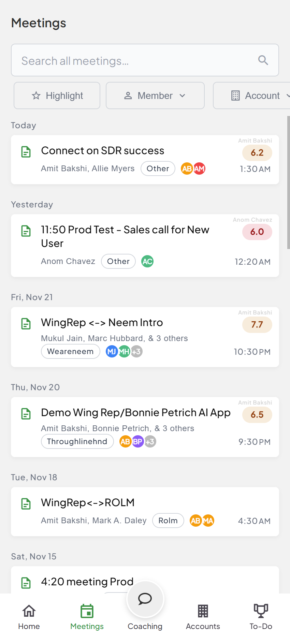Expand the Member filter dropdown
Image resolution: width=290 pixels, height=644 pixels.
pos(155,96)
